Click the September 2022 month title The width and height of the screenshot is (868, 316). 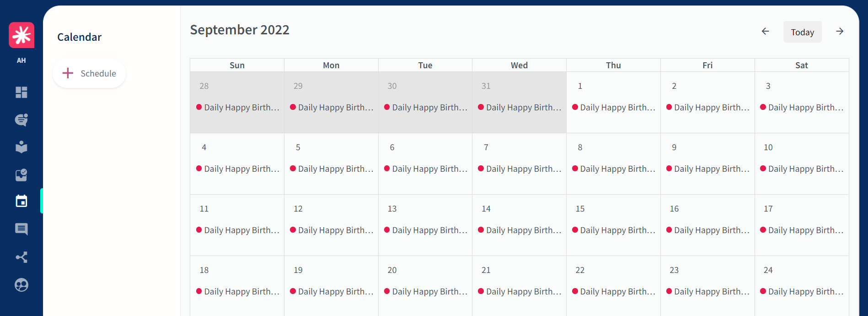coord(240,30)
